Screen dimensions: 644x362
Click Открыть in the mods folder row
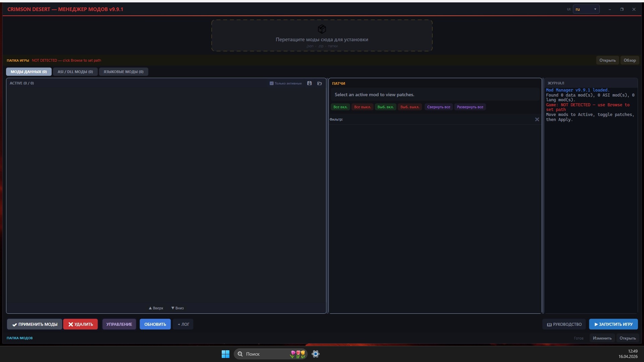pyautogui.click(x=628, y=338)
